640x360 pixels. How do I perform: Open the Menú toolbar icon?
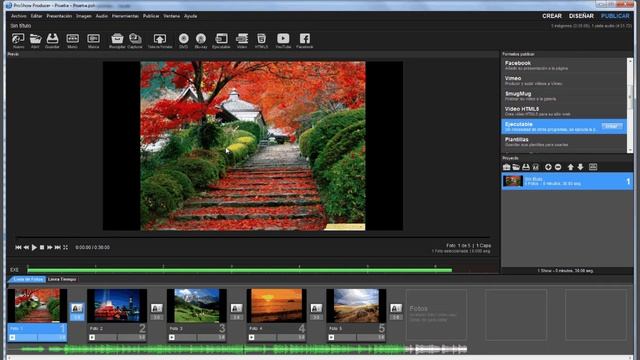72,39
